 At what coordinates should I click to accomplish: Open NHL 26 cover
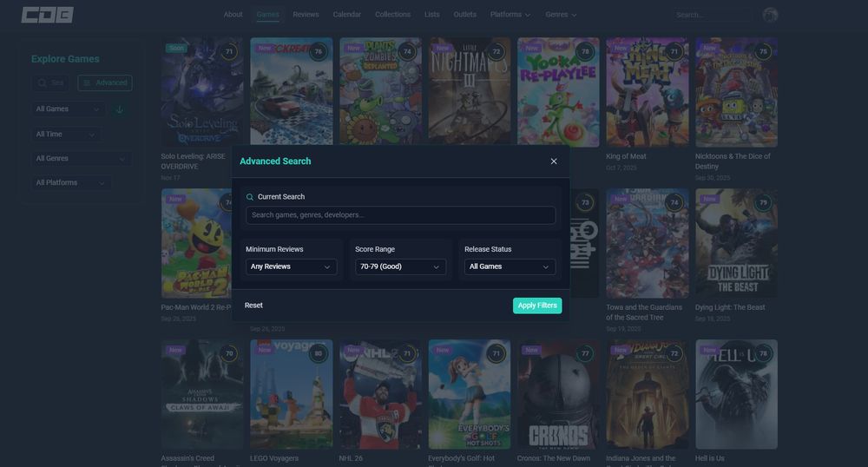pyautogui.click(x=380, y=394)
